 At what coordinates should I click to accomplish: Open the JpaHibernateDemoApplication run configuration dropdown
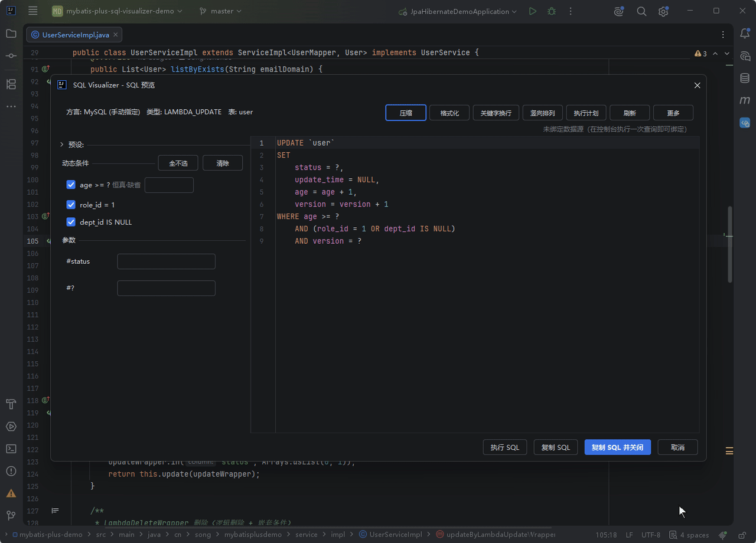tap(458, 11)
